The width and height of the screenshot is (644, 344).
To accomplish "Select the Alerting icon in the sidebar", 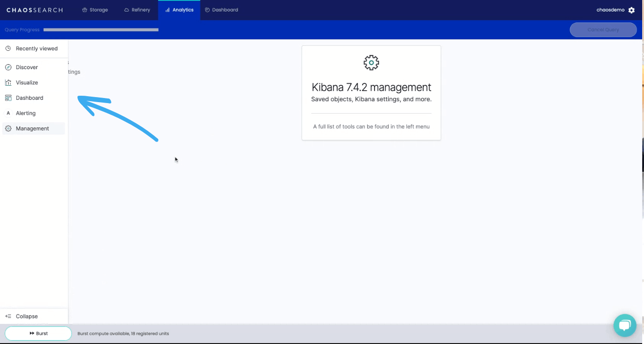I will [x=8, y=113].
